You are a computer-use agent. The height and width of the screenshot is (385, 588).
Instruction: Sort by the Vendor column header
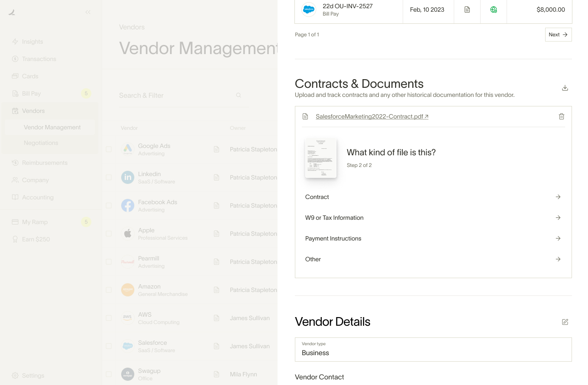[x=129, y=128]
